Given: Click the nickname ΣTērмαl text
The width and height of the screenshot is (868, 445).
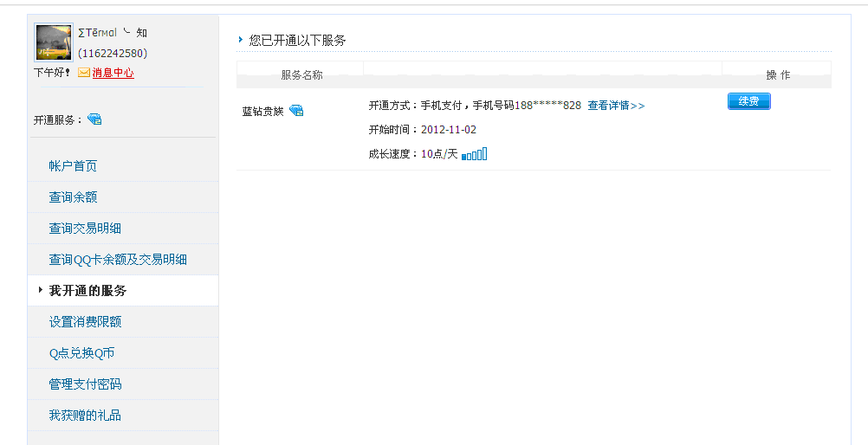Looking at the screenshot, I should pyautogui.click(x=97, y=33).
